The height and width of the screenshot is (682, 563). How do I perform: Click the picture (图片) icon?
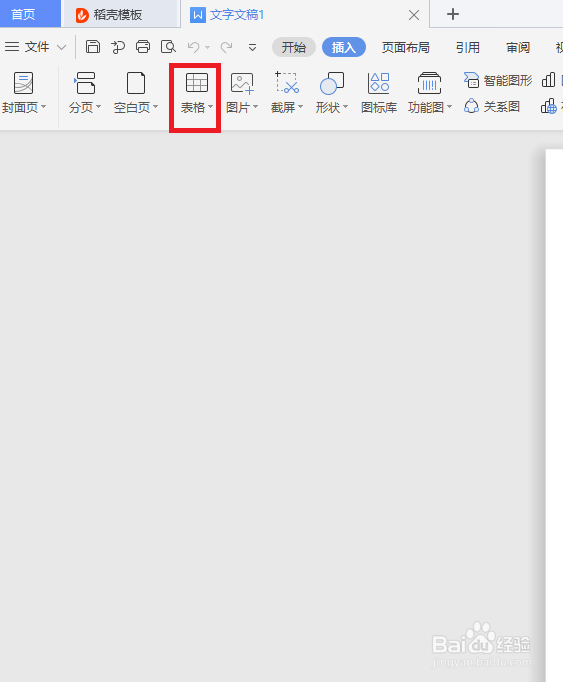(242, 83)
